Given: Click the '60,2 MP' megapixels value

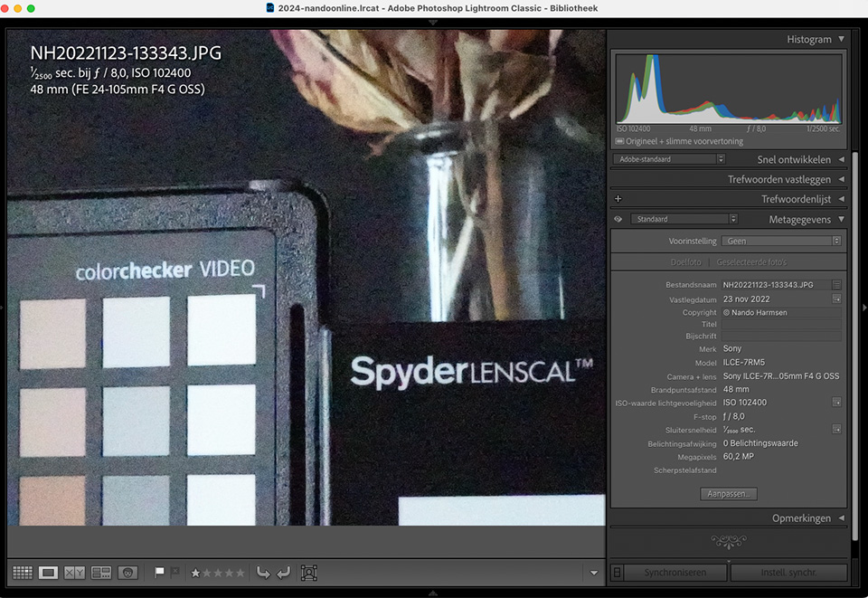Looking at the screenshot, I should click(739, 456).
